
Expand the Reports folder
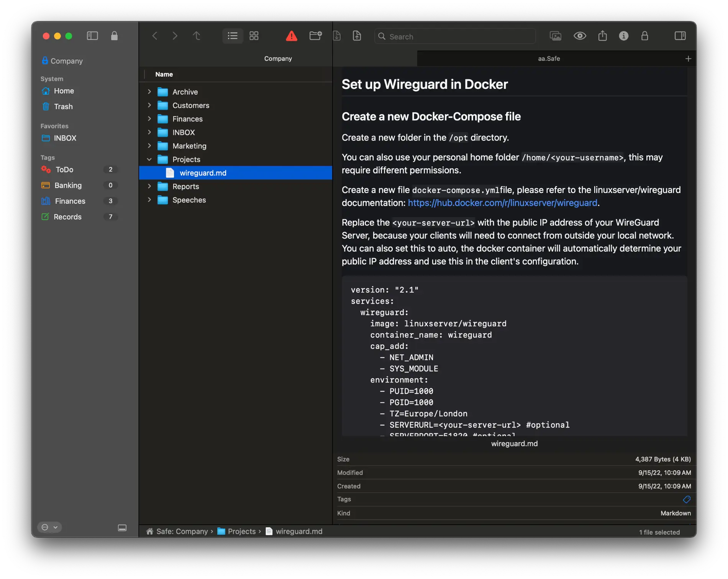[149, 186]
